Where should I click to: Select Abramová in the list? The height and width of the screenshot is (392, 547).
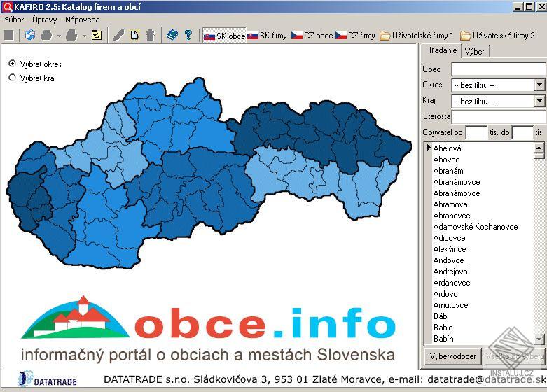450,204
